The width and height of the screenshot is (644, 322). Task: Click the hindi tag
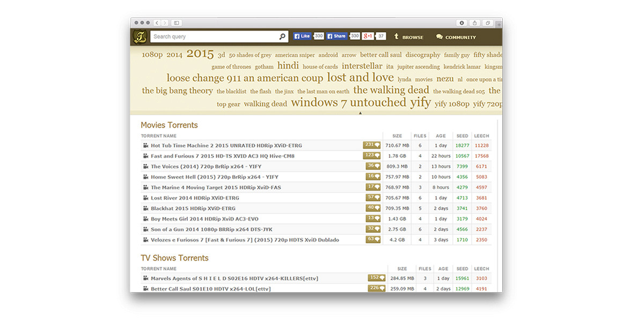coord(288,65)
